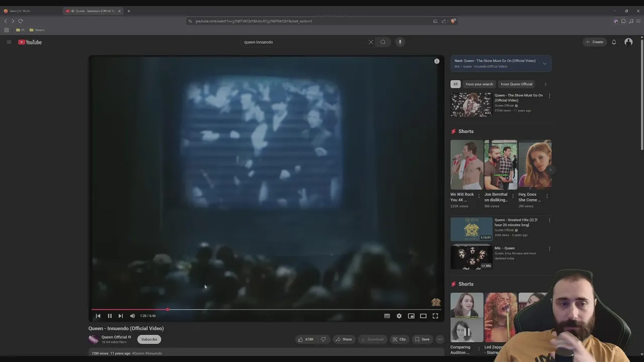Switch to theater mode
This screenshot has width=644, height=362.
[x=423, y=316]
